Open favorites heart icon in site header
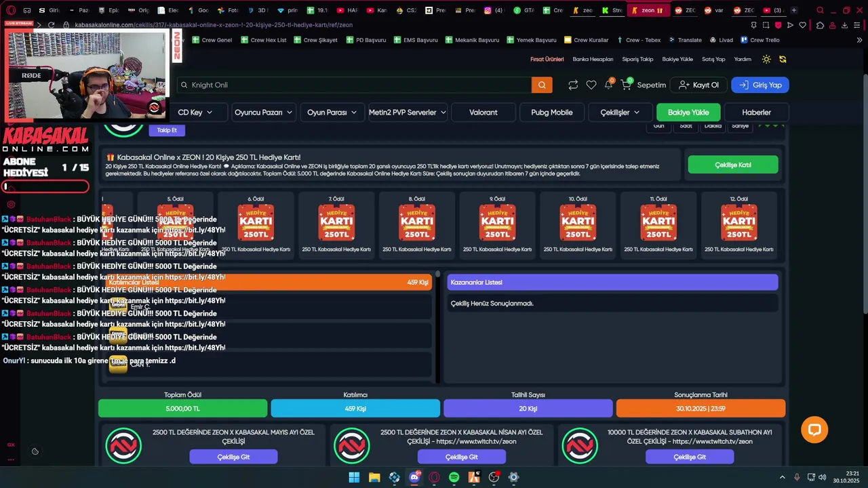The width and height of the screenshot is (868, 488). coord(591,85)
